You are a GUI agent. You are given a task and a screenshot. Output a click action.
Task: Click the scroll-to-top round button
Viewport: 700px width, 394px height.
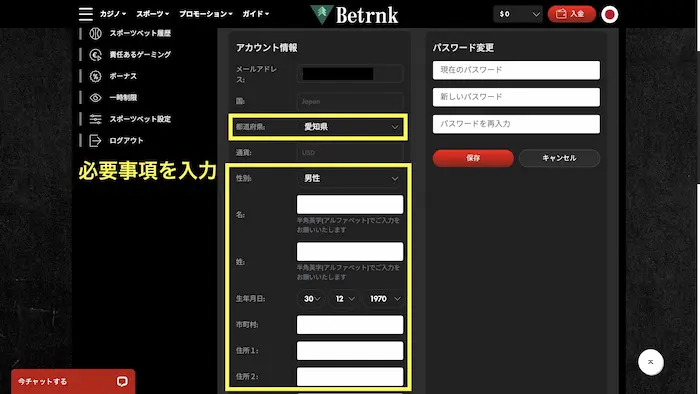pyautogui.click(x=650, y=362)
